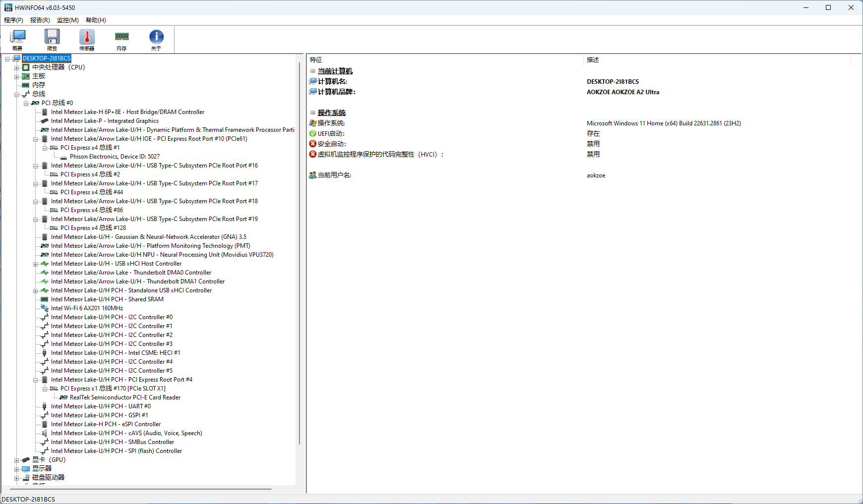Select Intel Meteor Lake-U/H PCH I2C Controller #3

pyautogui.click(x=112, y=344)
